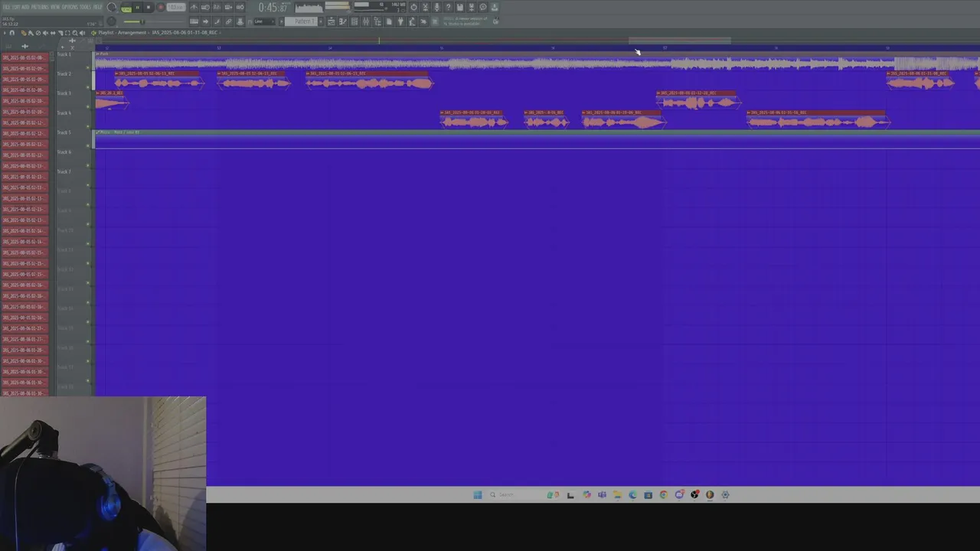
Task: Open the EDIT menu
Action: [x=16, y=7]
